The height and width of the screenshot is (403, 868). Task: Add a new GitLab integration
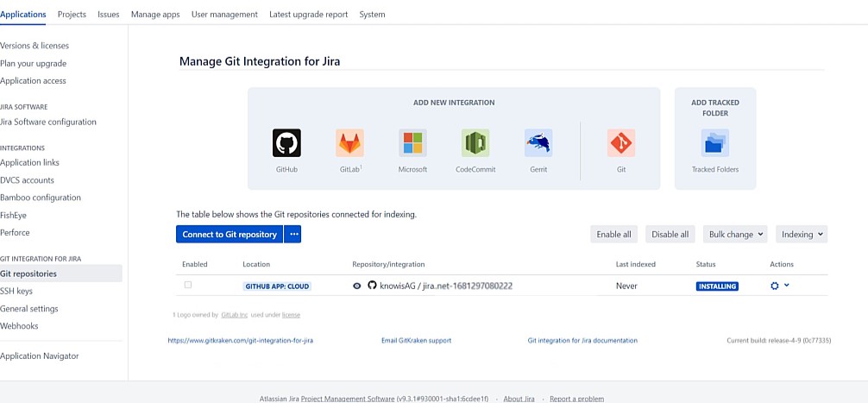point(349,143)
